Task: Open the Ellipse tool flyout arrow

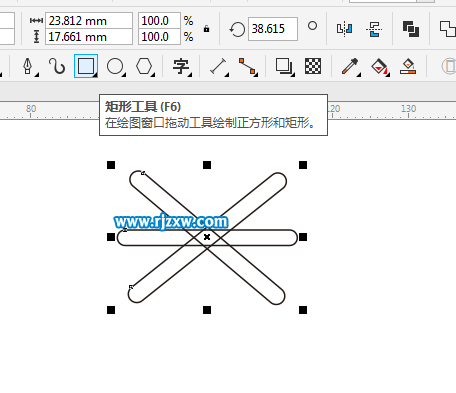Action: click(124, 75)
